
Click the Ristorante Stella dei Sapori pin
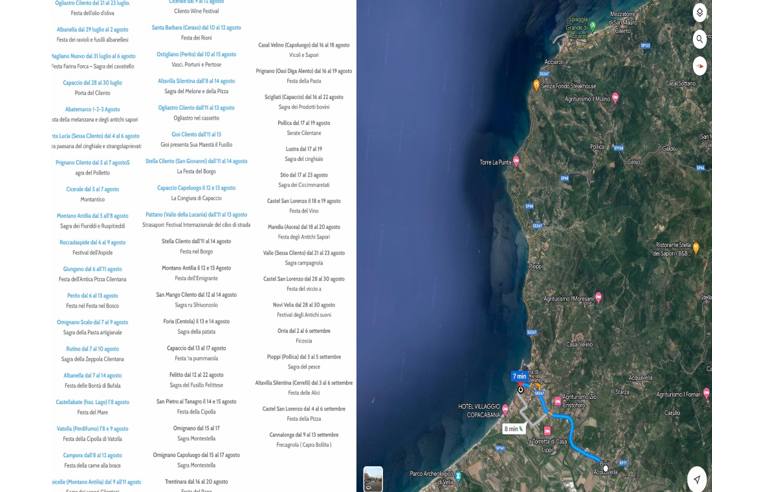pos(696,247)
